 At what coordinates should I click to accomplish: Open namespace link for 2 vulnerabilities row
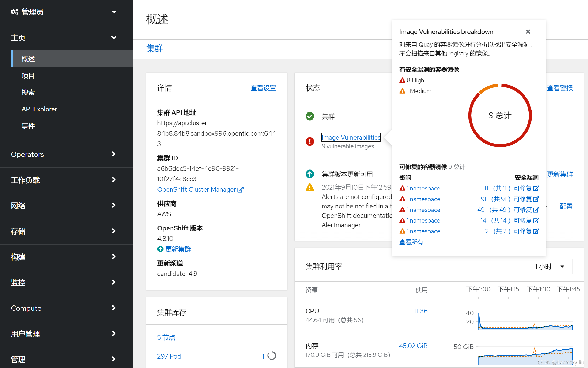(423, 231)
